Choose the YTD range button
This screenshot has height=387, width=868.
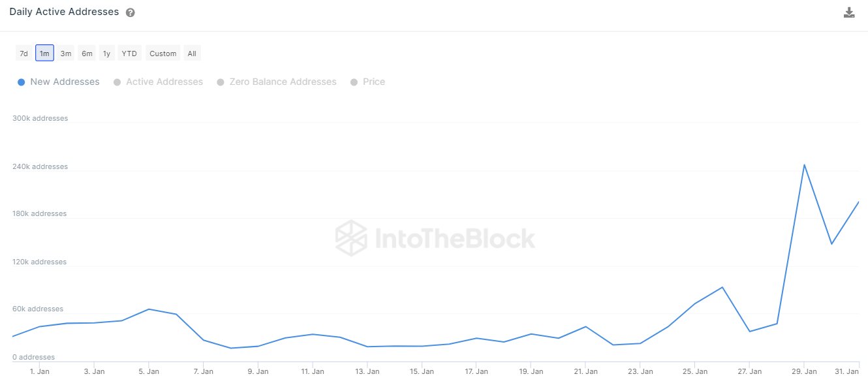tap(129, 54)
